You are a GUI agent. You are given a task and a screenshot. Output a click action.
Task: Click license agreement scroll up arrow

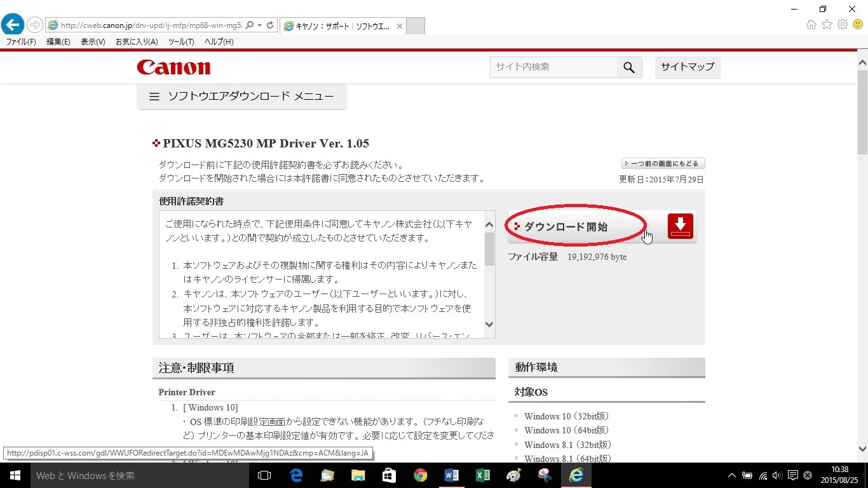[489, 224]
